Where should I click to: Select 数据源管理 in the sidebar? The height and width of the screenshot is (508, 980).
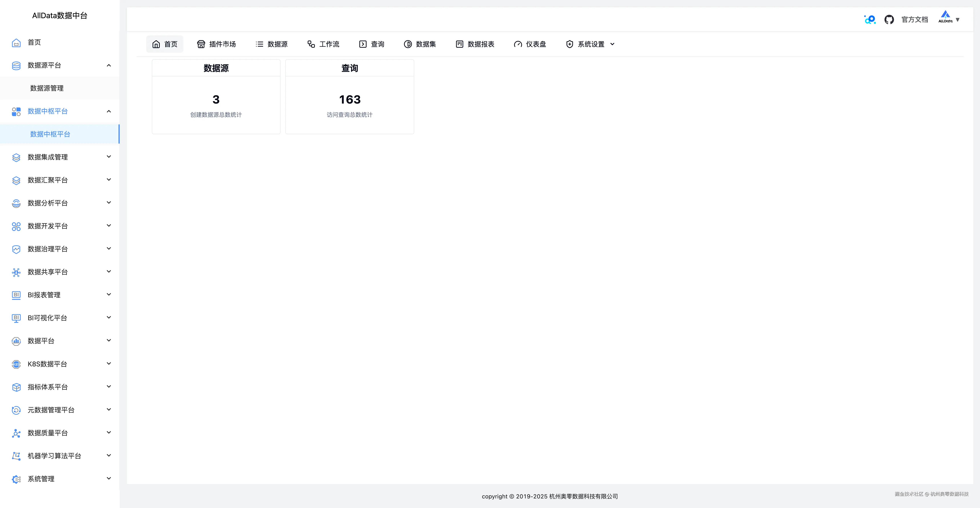47,88
